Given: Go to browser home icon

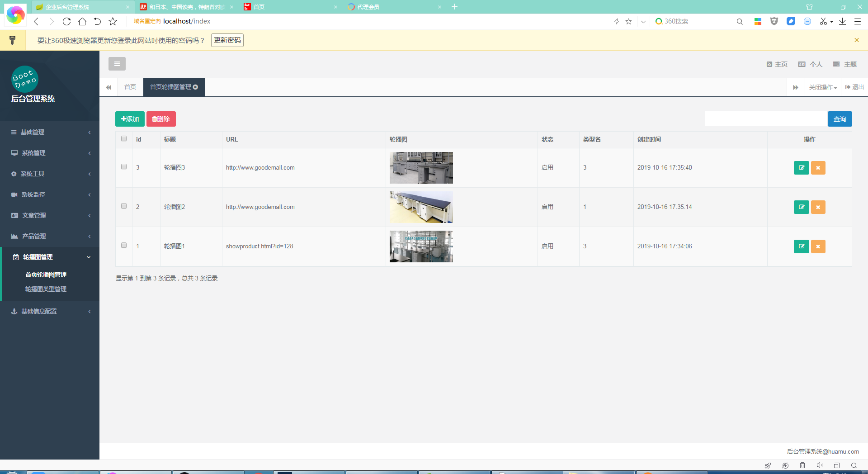Looking at the screenshot, I should [x=82, y=21].
